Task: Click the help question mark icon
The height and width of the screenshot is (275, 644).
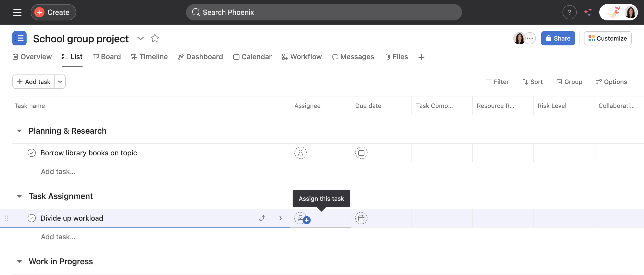Action: point(569,12)
